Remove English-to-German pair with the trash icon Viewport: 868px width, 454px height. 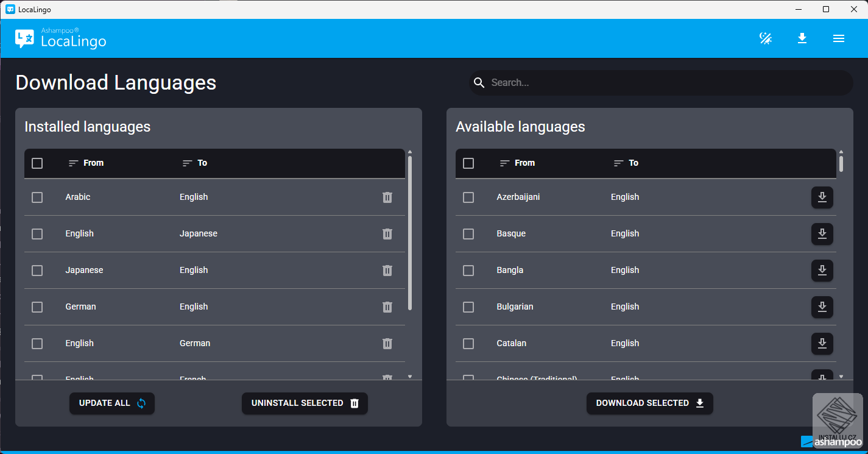(387, 343)
